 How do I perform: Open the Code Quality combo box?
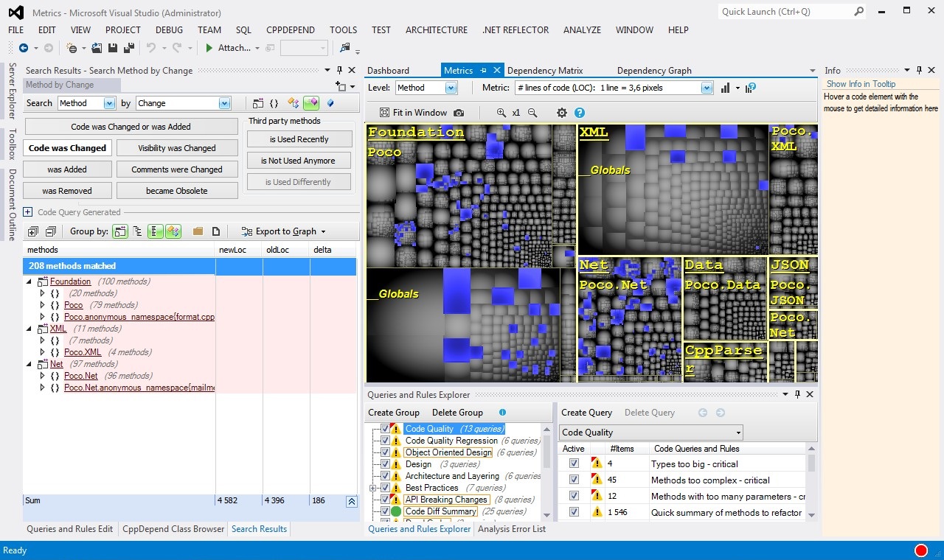651,433
